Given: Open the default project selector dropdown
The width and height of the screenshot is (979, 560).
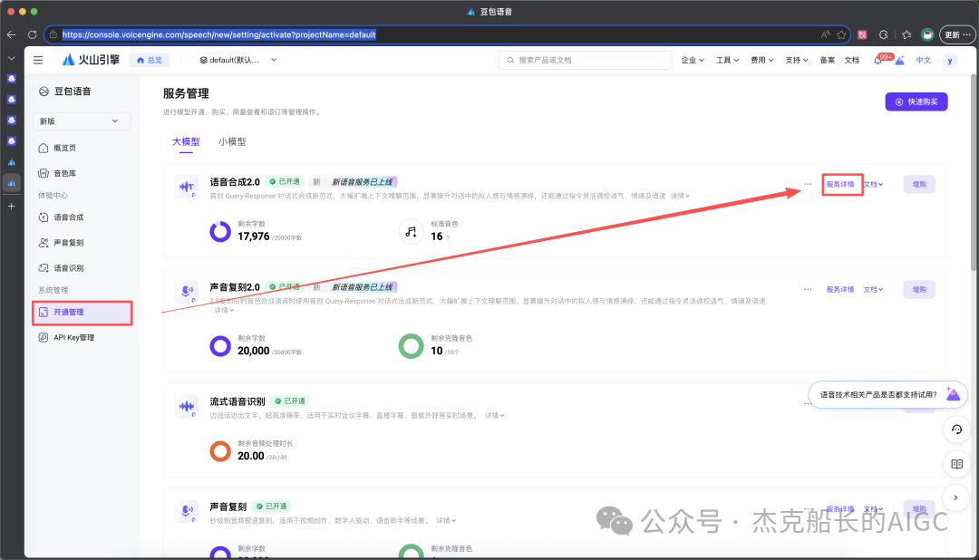Looking at the screenshot, I should (237, 60).
